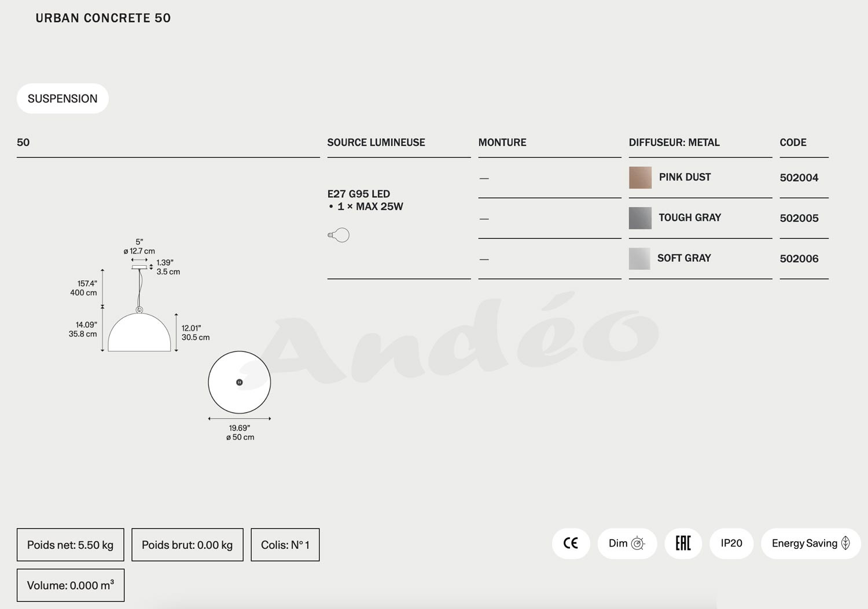Click the DIFFUSEUR: METAL column header
Image resolution: width=868 pixels, height=609 pixels.
[674, 142]
